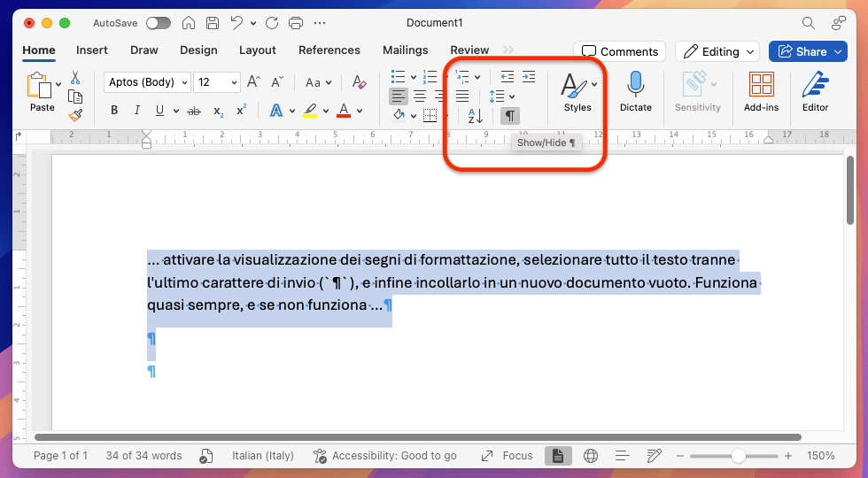Click the Print icon in title bar

[296, 23]
